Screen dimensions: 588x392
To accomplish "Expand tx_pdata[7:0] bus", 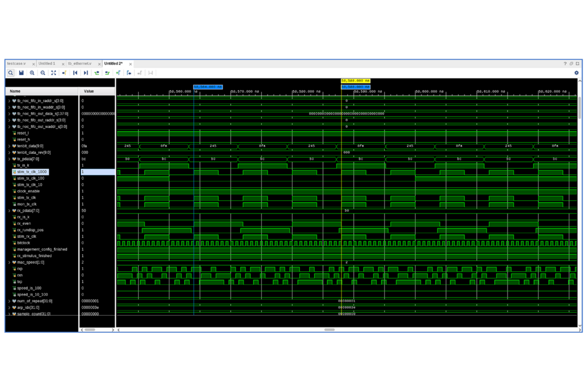I will 9,159.
